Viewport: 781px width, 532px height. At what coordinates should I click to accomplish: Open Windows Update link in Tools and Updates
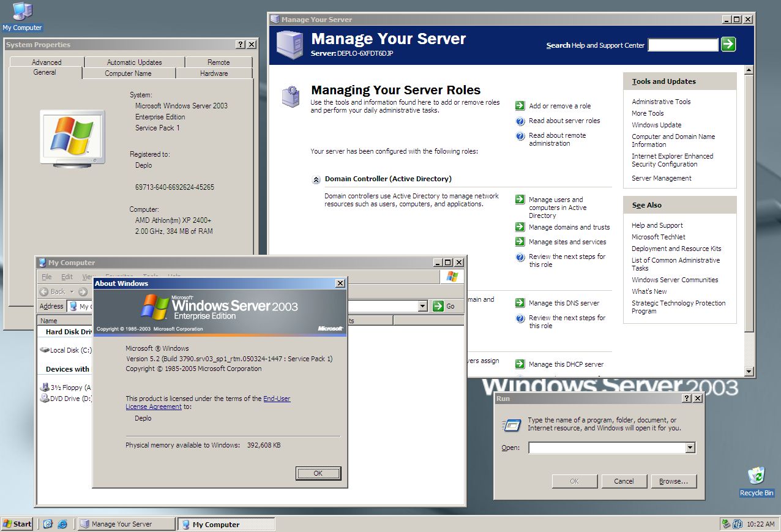click(656, 125)
